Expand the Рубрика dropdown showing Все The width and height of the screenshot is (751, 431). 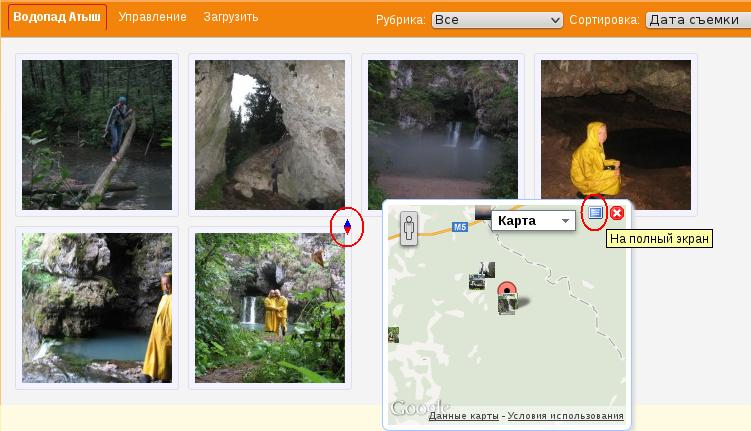pos(497,19)
